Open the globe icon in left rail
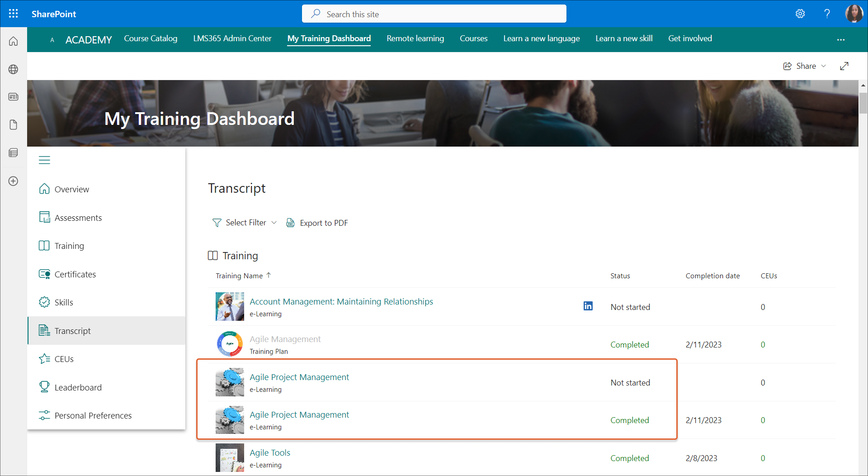This screenshot has height=476, width=868. 13,69
